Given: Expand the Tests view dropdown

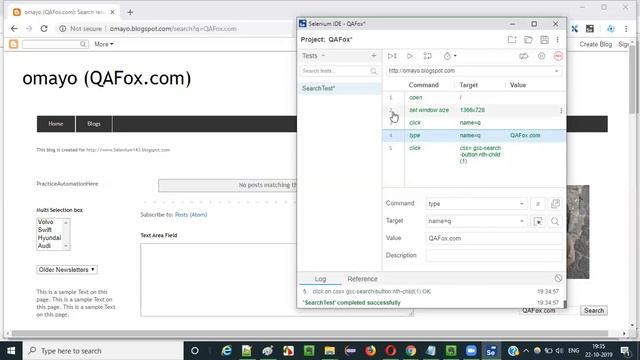Looking at the screenshot, I should (323, 56).
